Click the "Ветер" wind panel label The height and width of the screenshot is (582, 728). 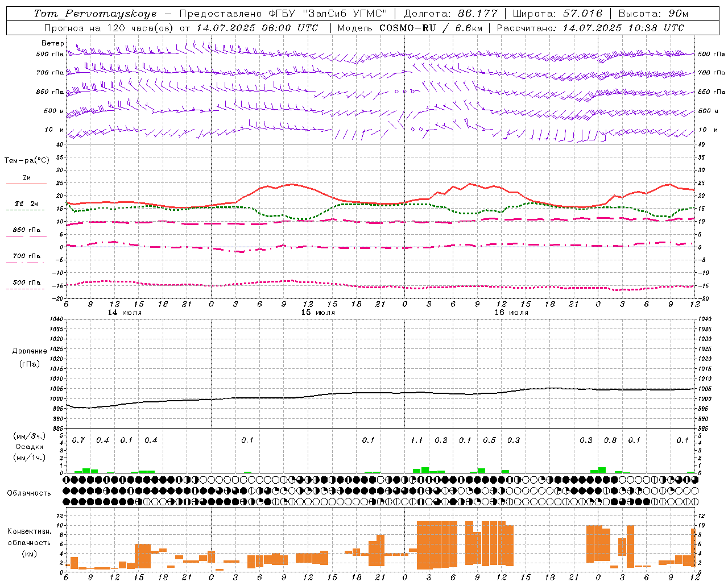[53, 43]
